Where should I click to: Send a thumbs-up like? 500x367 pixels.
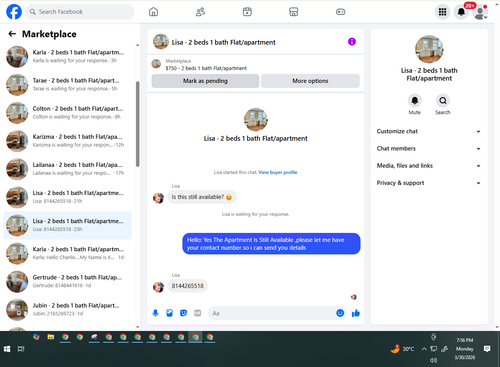click(356, 313)
